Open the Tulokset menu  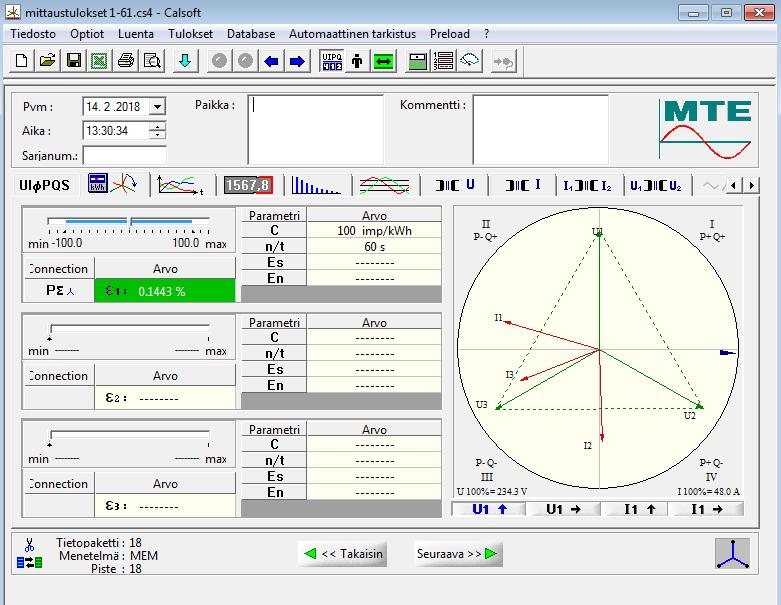click(190, 34)
